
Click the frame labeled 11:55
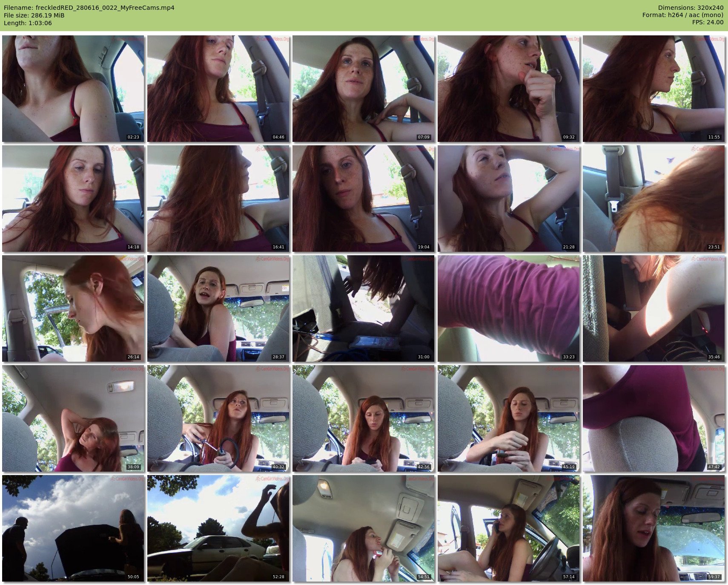click(x=653, y=89)
